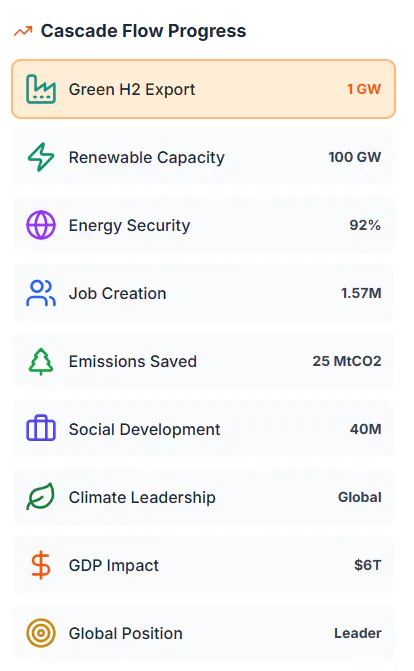Select the Social Development label
The image size is (414, 671).
point(144,429)
